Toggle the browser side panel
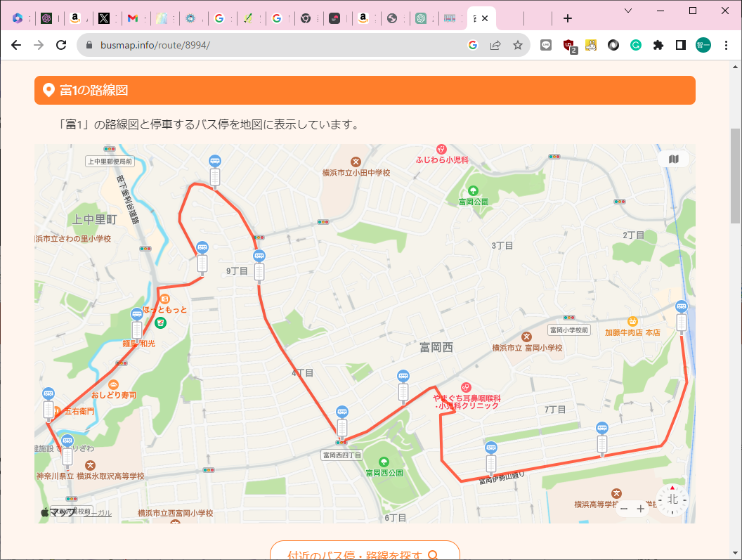 (680, 45)
